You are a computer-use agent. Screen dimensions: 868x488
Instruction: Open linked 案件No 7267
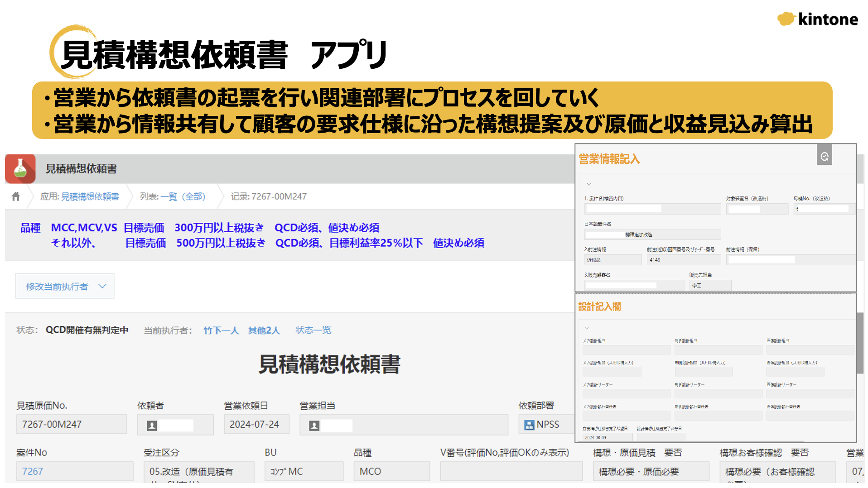[x=33, y=471]
